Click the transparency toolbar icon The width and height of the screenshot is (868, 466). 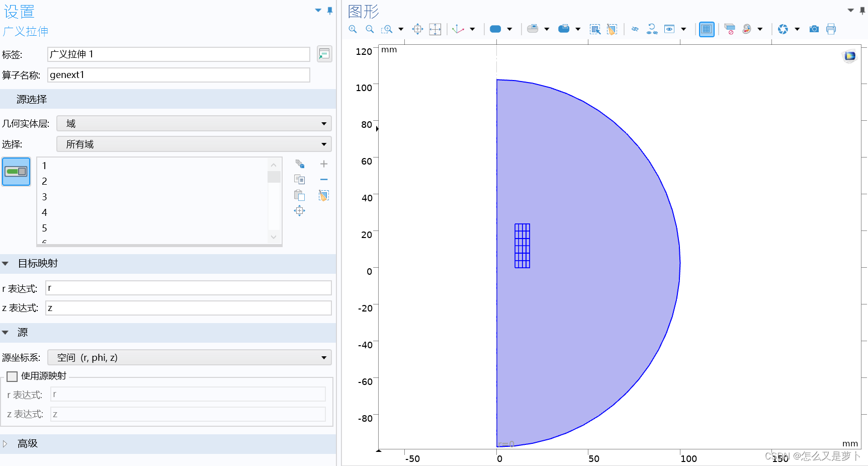[x=730, y=29]
